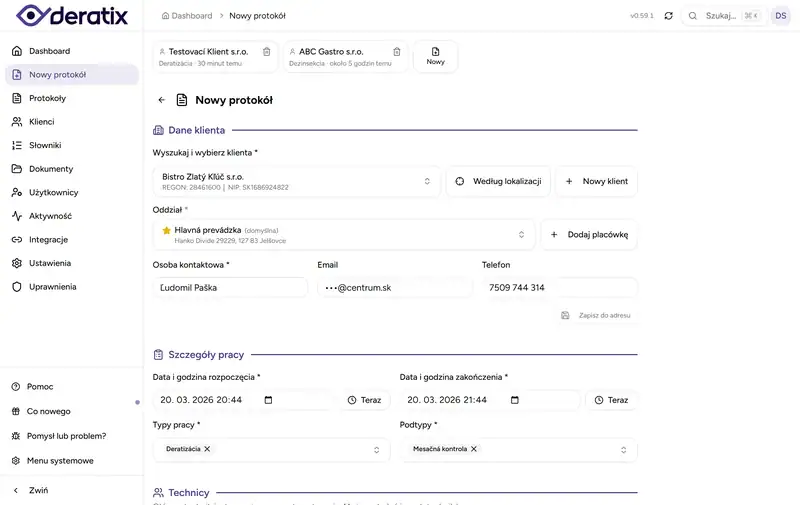Click Dodaj placówkę button

click(589, 235)
